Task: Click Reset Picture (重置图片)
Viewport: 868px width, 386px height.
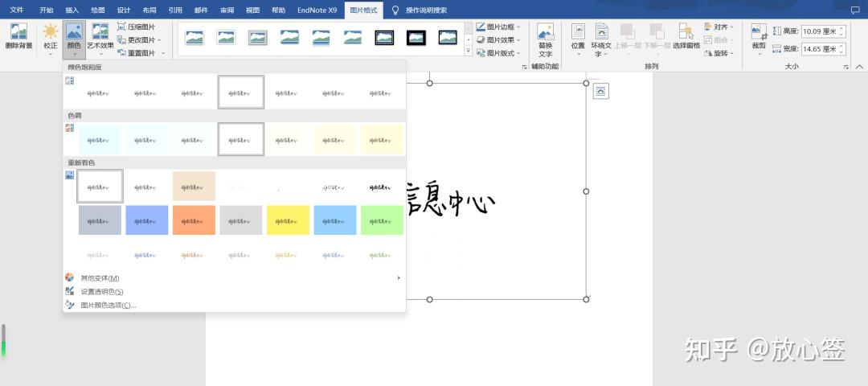Action: (137, 53)
